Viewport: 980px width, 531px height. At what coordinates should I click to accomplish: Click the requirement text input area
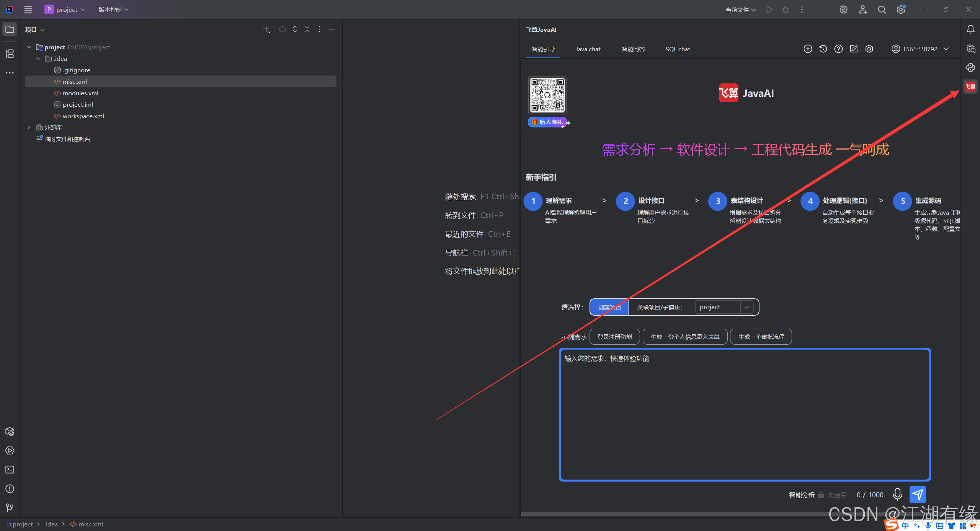tap(745, 414)
